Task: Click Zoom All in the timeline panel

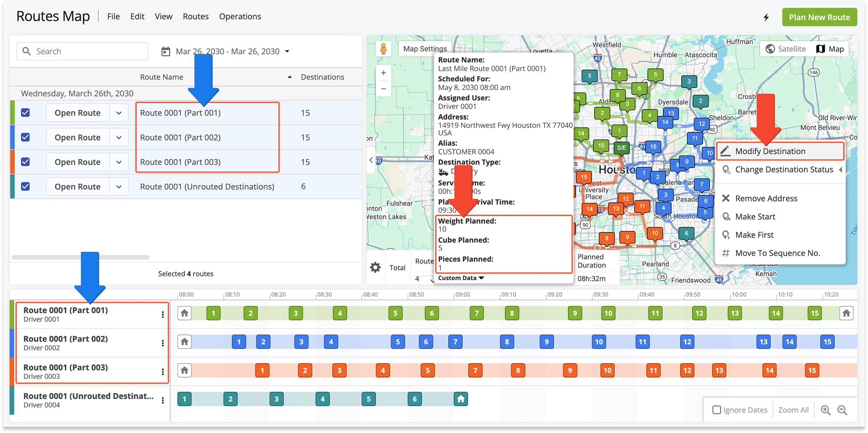Action: [793, 409]
